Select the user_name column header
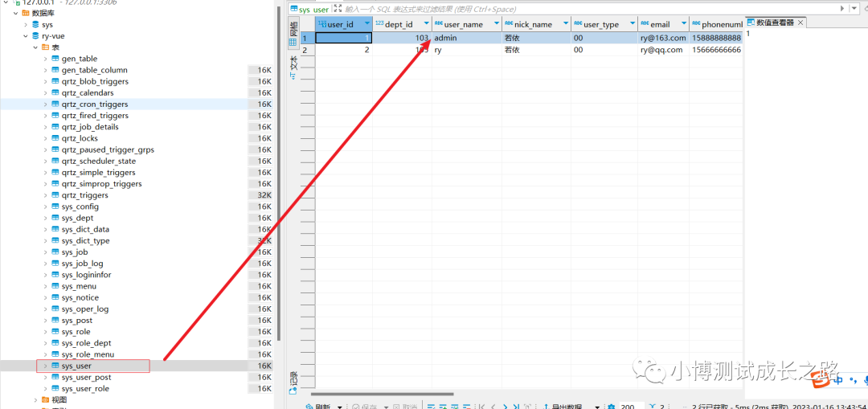The height and width of the screenshot is (409, 868). (467, 24)
